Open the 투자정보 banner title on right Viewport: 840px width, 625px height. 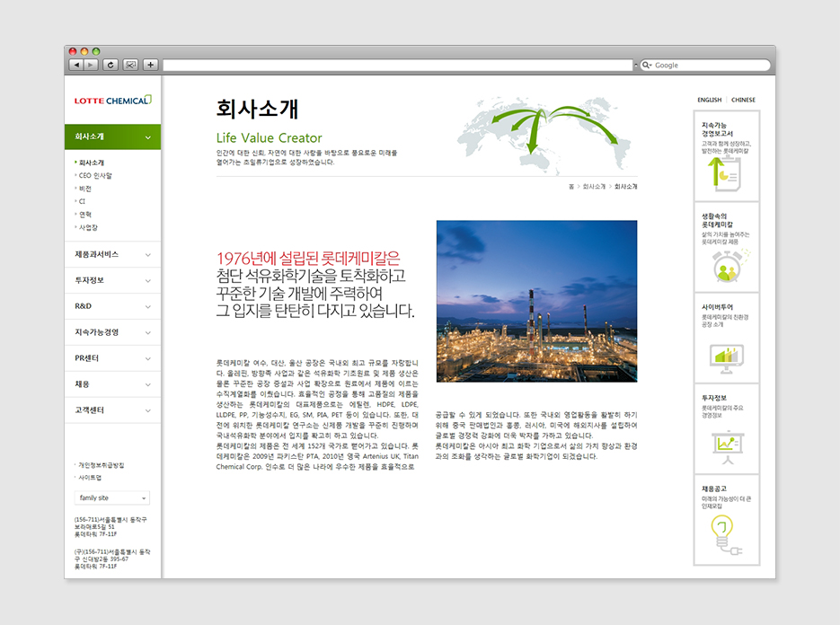[714, 398]
